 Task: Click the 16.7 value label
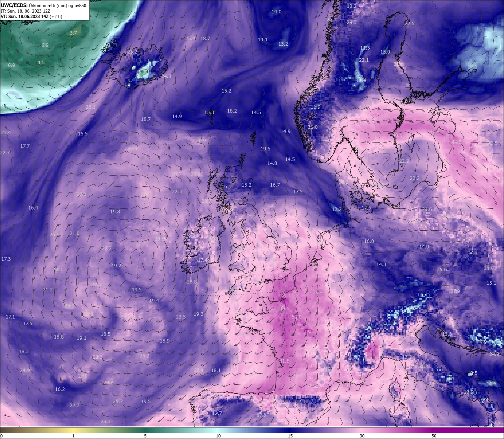click(275, 185)
